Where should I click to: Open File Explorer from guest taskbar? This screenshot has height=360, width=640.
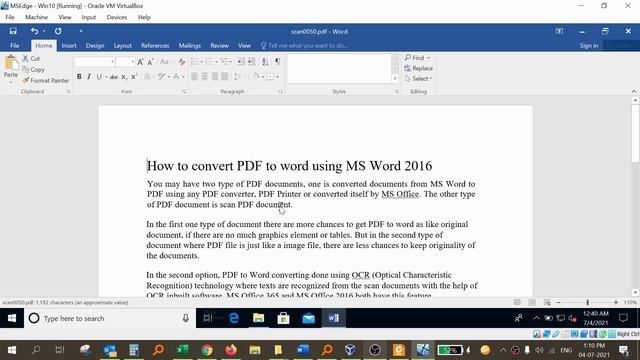tap(258, 318)
